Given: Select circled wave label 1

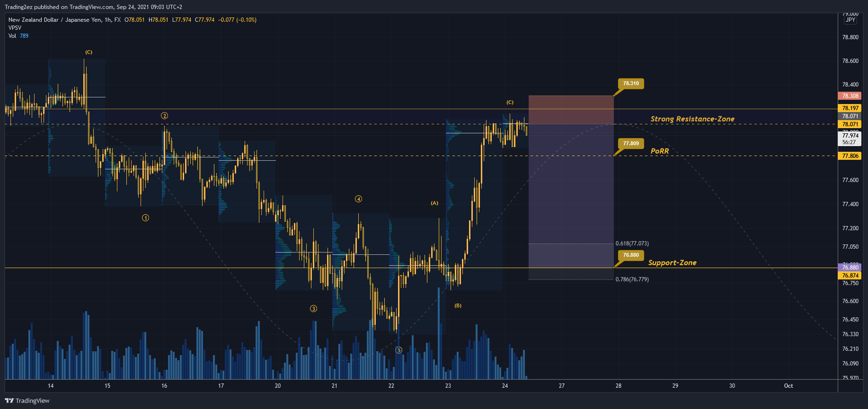Looking at the screenshot, I should point(145,218).
